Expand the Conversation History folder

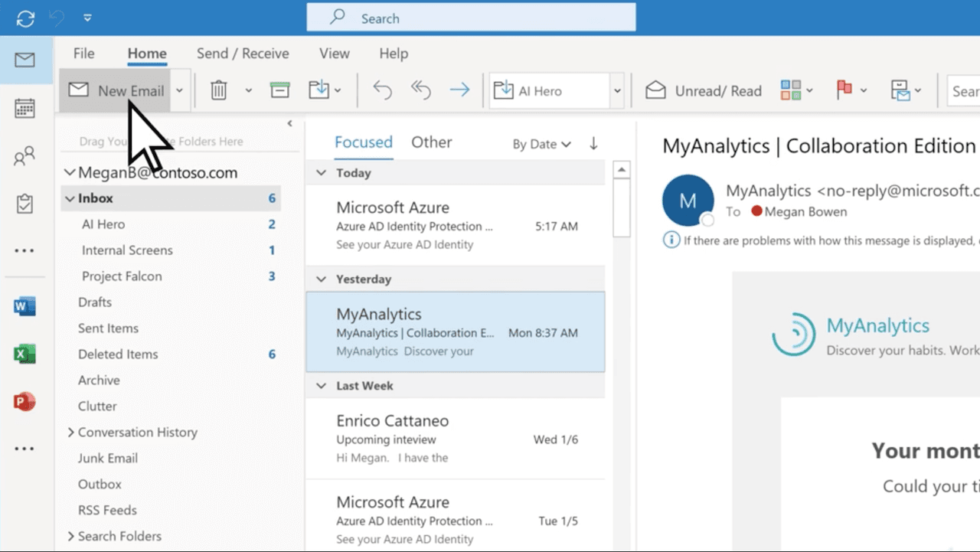tap(70, 432)
